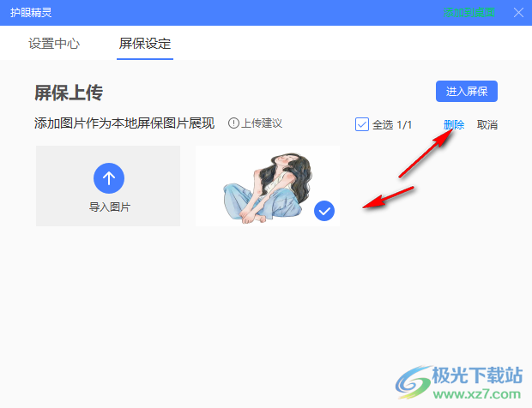
Task: Click the 添加图片作为本地屏保图片展现 description text
Action: (x=124, y=123)
